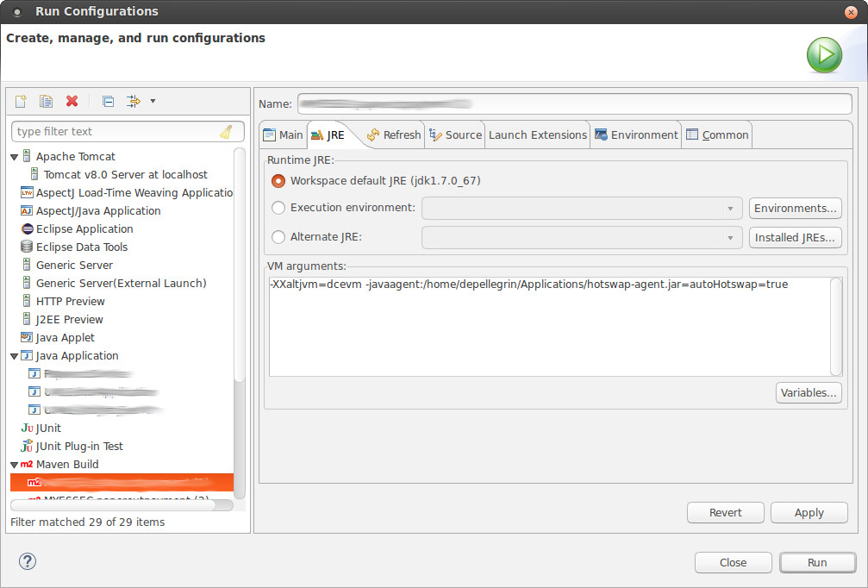
Task: Select AspectJ/Java Application entry
Action: [98, 211]
